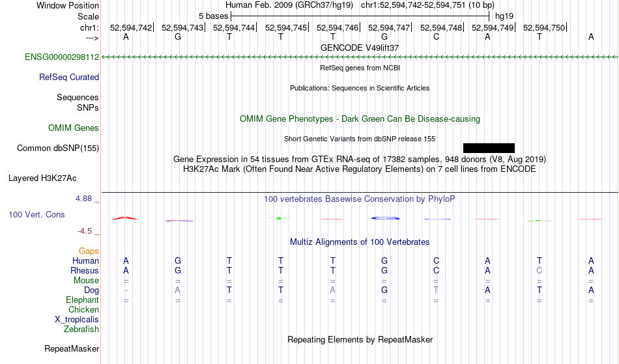Screen dimensions: 619x364
Task: Select the X_tropicalis alignment row label
Action: click(77, 320)
